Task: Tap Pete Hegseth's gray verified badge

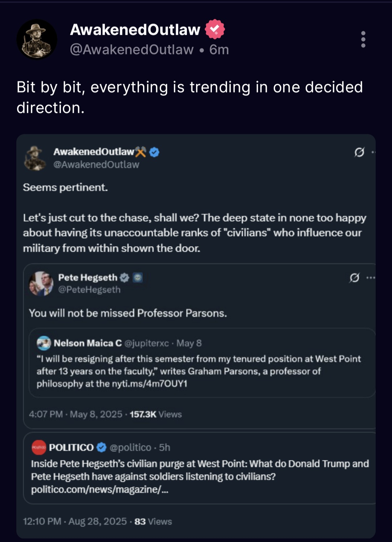Action: click(124, 278)
